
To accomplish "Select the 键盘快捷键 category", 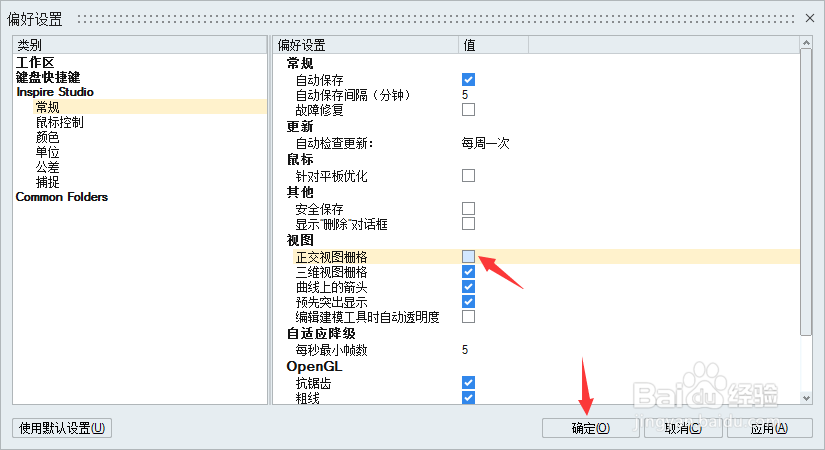I will tap(48, 77).
